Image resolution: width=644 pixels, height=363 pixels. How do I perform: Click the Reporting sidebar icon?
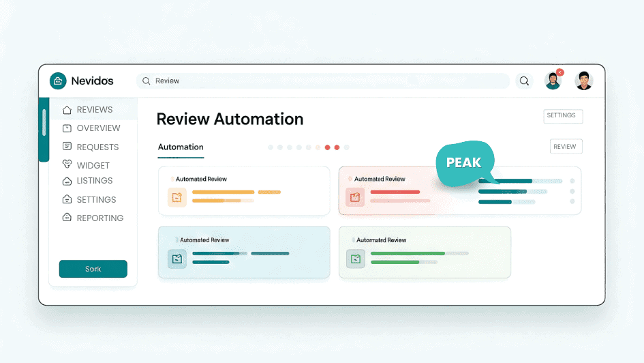point(67,217)
